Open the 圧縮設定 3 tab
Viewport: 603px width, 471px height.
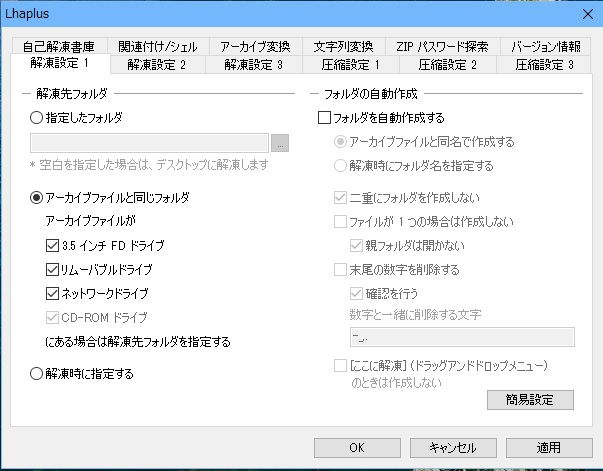click(x=544, y=65)
